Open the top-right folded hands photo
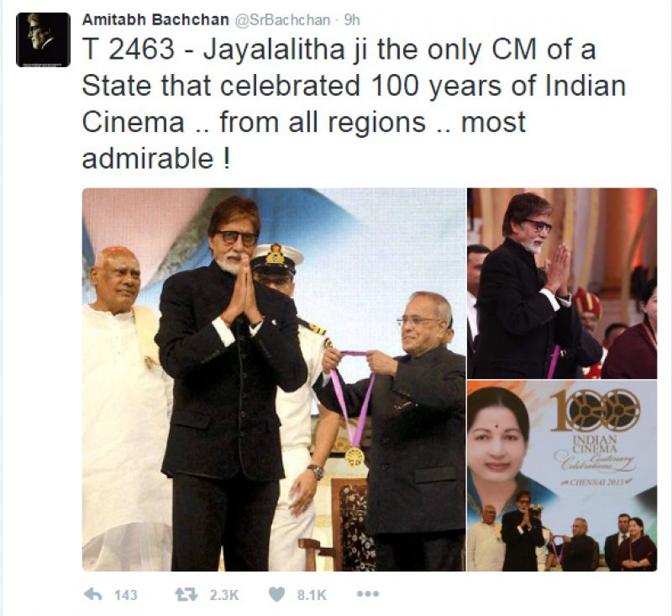The image size is (672, 616). pyautogui.click(x=562, y=283)
